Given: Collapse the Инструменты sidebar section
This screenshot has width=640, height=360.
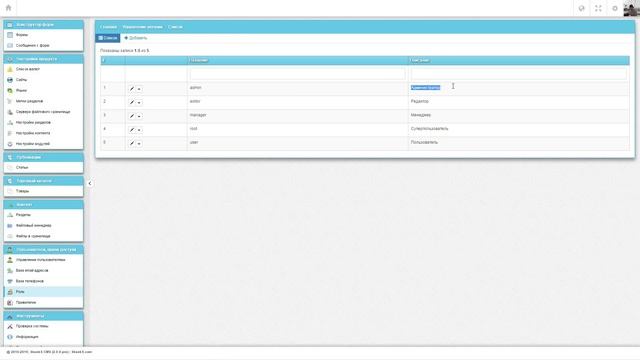Looking at the screenshot, I should (43, 316).
